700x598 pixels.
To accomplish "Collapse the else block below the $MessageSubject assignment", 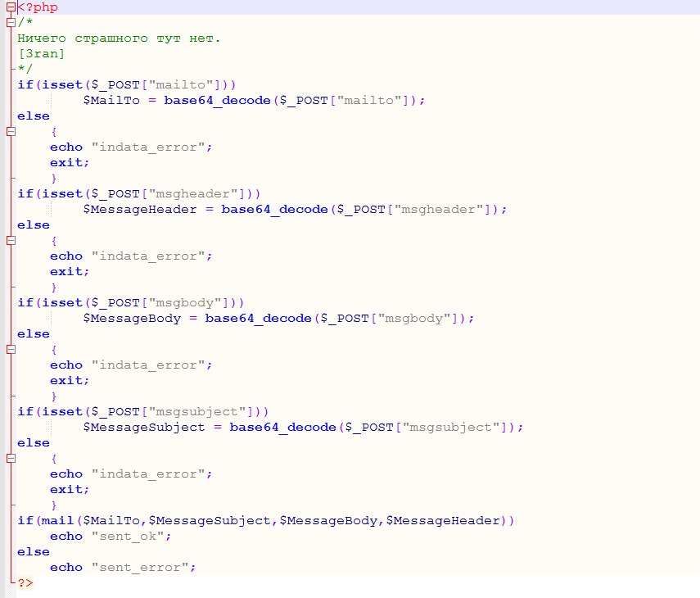I will pos(11,458).
